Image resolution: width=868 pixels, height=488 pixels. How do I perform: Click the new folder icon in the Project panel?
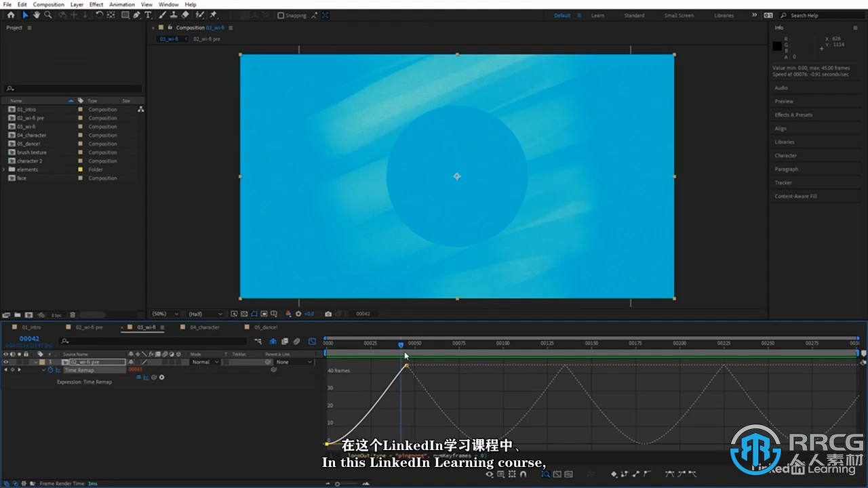click(18, 314)
